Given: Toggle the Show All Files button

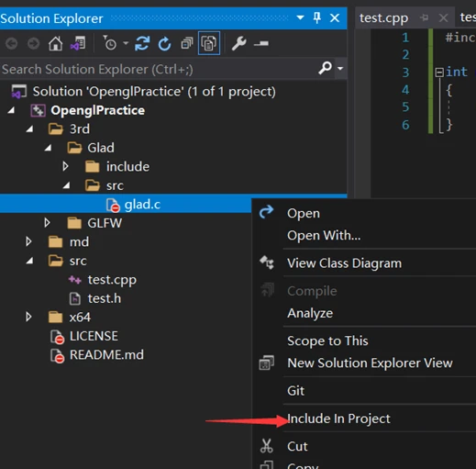Looking at the screenshot, I should point(209,43).
